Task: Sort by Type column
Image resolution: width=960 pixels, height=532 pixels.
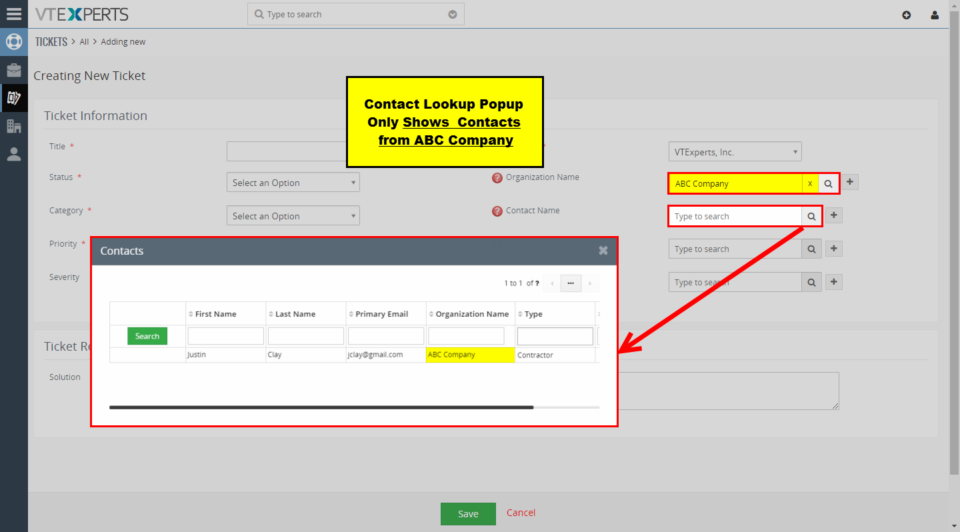Action: tap(533, 314)
